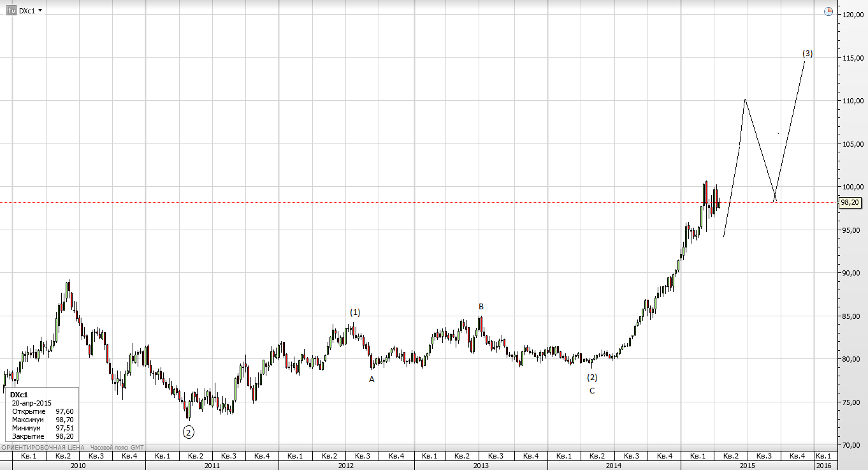
Task: Click the 2010 year label on the time axis
Action: pyautogui.click(x=78, y=466)
